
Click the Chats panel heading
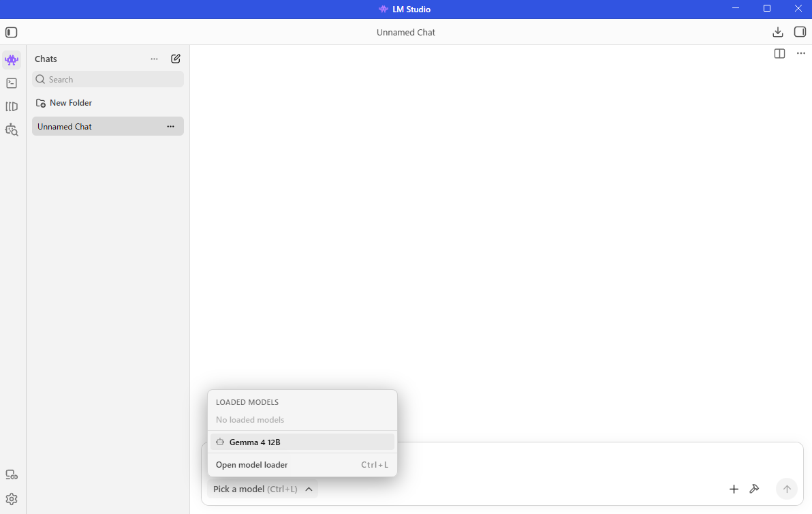46,59
